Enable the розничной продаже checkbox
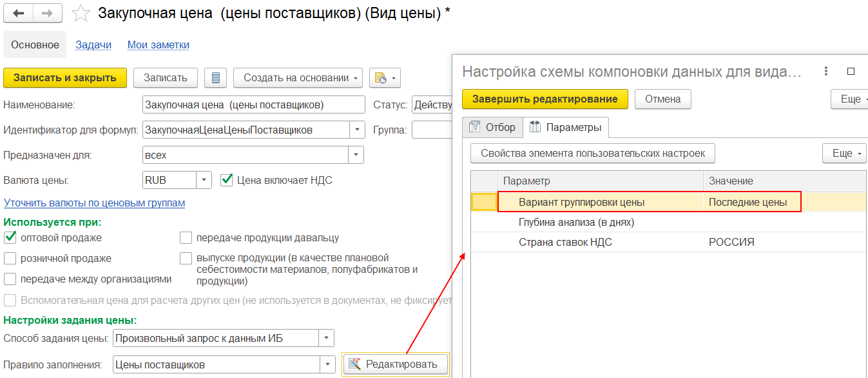This screenshot has width=868, height=378. (10, 259)
